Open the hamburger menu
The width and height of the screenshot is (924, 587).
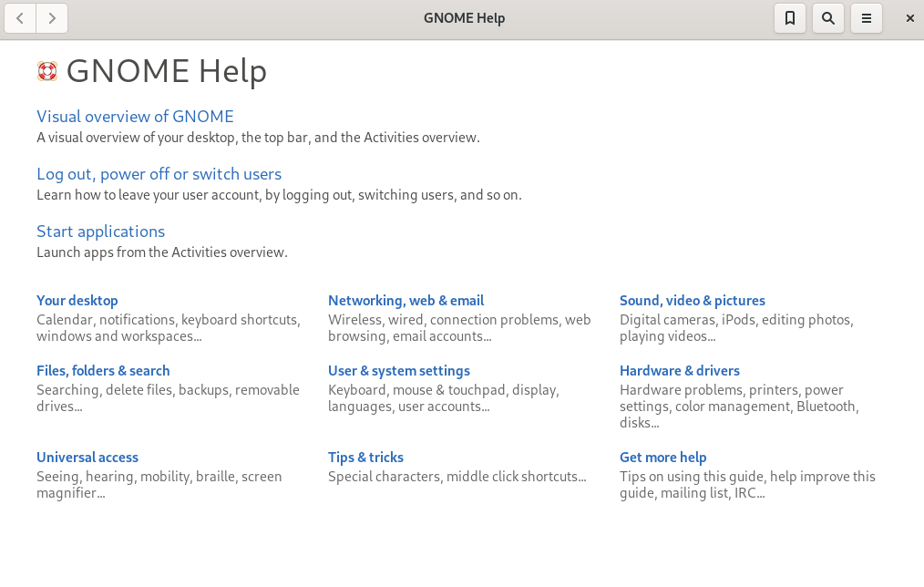click(x=866, y=18)
